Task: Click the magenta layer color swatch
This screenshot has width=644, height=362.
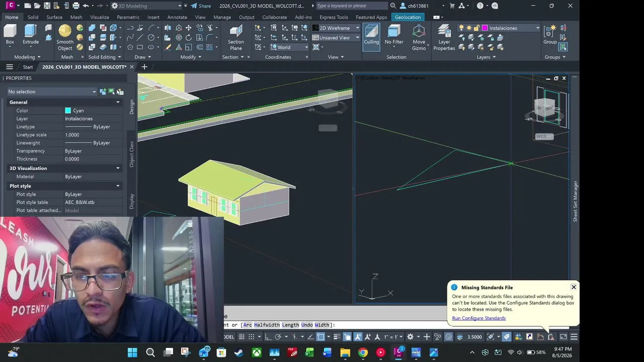Action: (485, 28)
